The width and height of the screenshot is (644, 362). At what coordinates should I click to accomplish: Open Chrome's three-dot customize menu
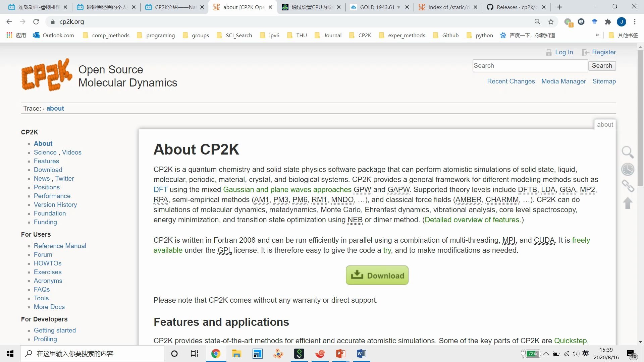tap(635, 21)
